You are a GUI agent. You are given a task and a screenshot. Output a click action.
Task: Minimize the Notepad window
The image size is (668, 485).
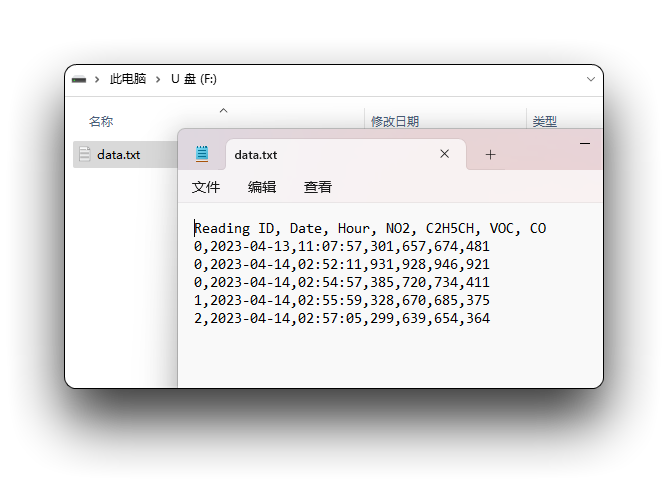[x=585, y=144]
